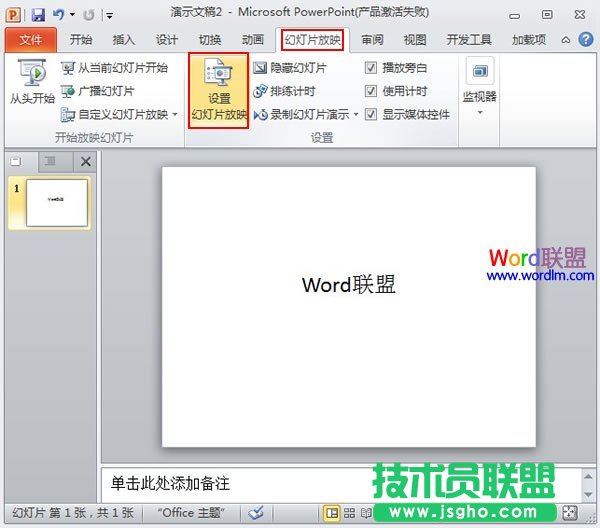Screen dimensions: 600x528
Task: Switch to the 动画 animations tab
Action: pyautogui.click(x=253, y=39)
